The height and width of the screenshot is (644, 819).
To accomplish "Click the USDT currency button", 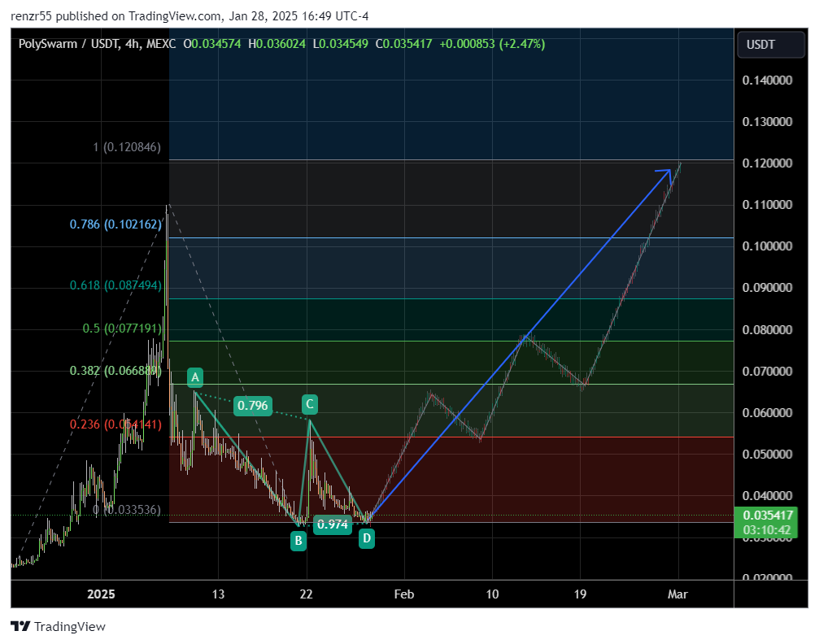I will click(x=770, y=45).
